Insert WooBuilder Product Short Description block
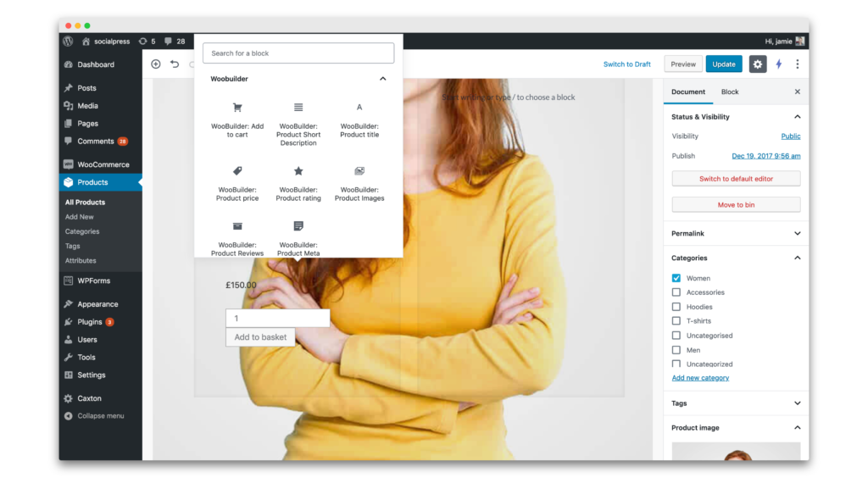This screenshot has height=478, width=868. tap(298, 124)
